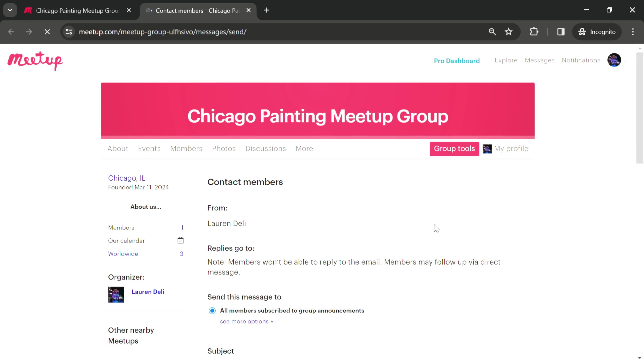Click the Members navigation link
This screenshot has width=644, height=362.
click(x=186, y=148)
